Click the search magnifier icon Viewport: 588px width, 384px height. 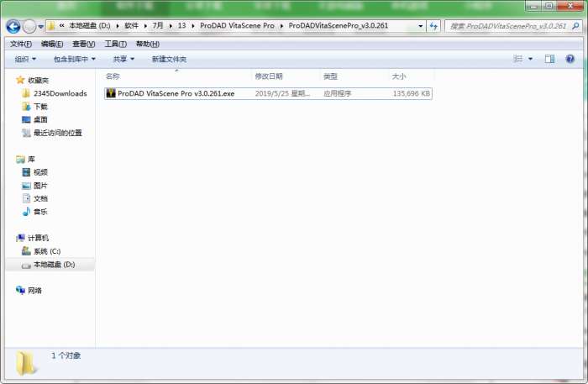click(x=575, y=26)
